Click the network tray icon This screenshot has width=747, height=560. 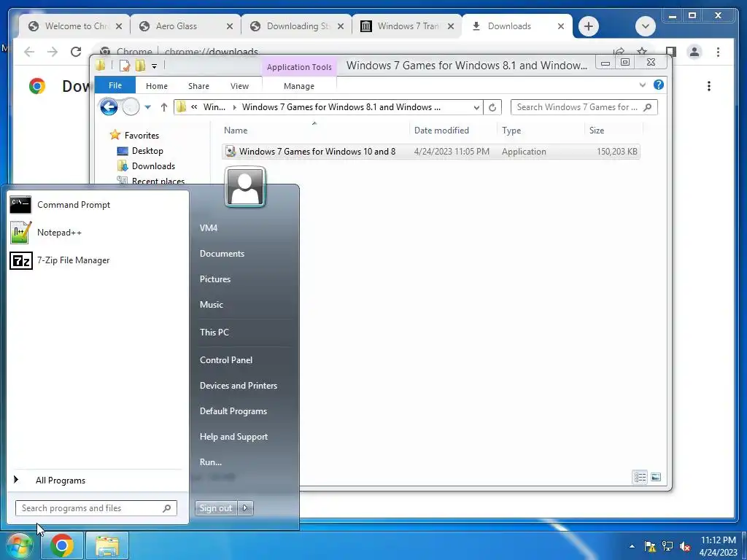(x=667, y=546)
